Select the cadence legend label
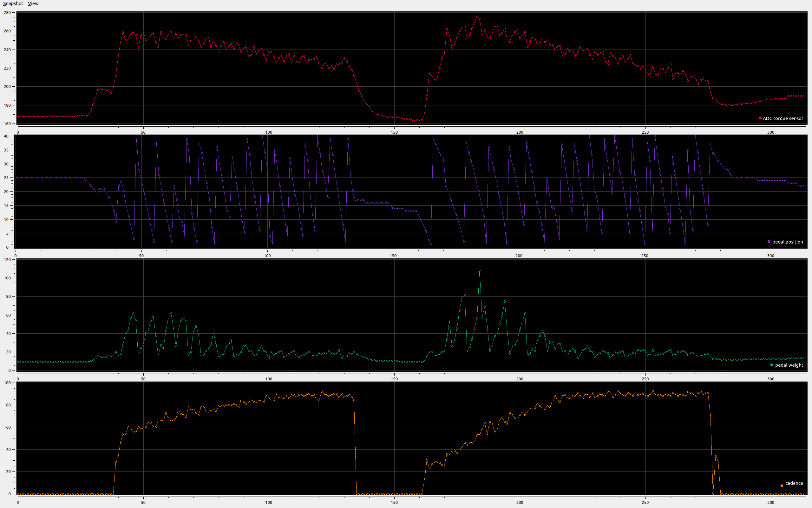Viewport: 812px width, 508px height. pos(794,483)
